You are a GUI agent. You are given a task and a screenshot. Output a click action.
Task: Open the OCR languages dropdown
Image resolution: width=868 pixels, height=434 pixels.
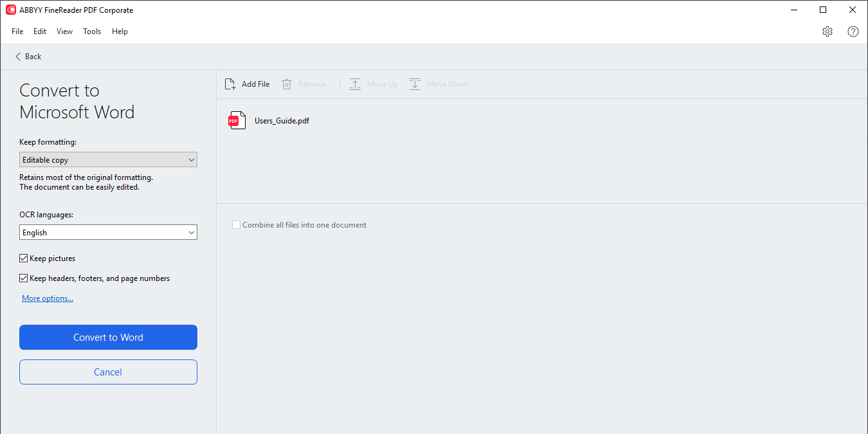[108, 232]
